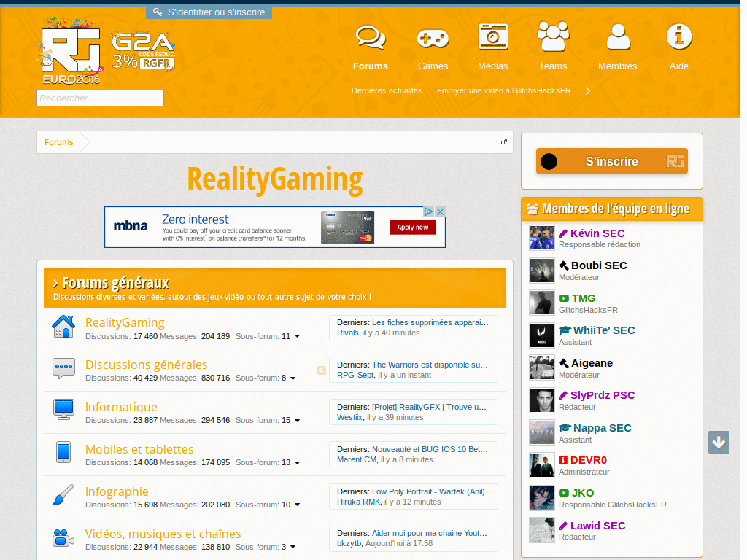
Task: Select the Forums navigation tab label
Action: tap(370, 66)
